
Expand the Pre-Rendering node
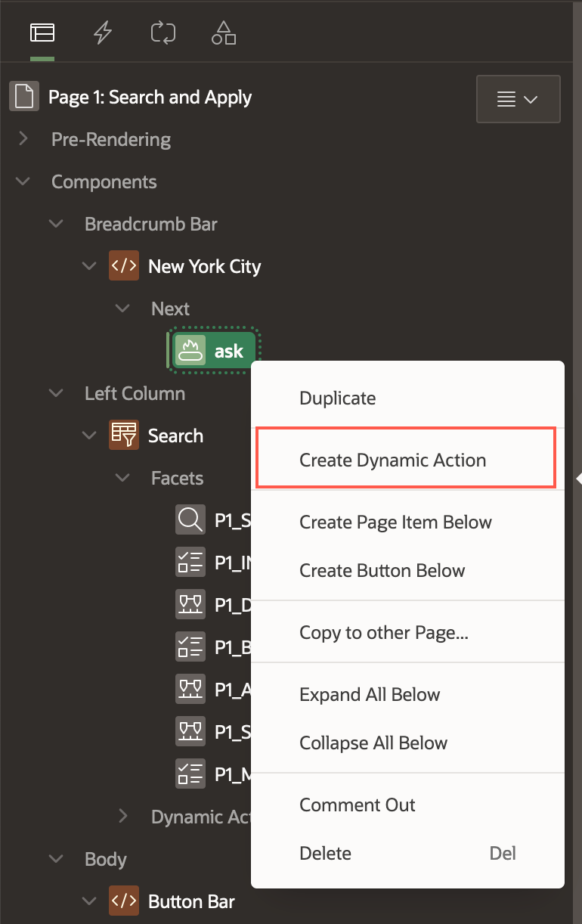pos(23,139)
